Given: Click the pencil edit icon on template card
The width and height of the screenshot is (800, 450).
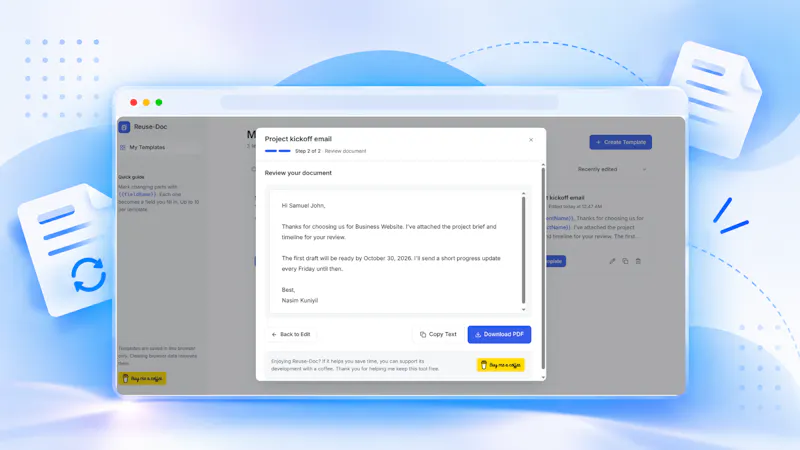Looking at the screenshot, I should (x=612, y=261).
